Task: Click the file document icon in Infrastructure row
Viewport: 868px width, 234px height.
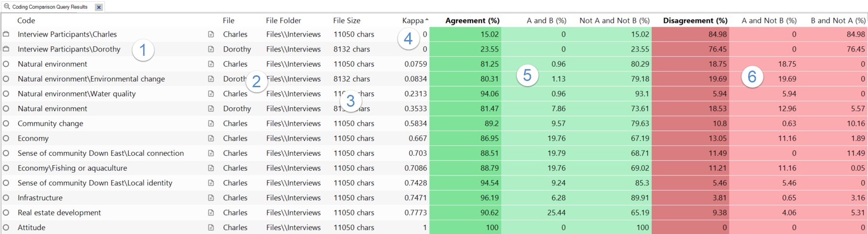Action: [x=211, y=198]
